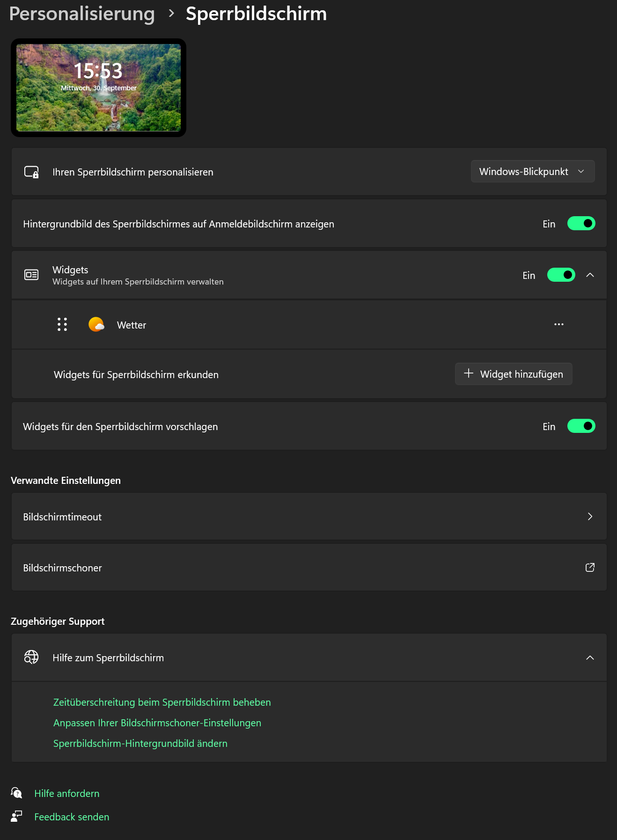Click the Wetter widget label

132,325
